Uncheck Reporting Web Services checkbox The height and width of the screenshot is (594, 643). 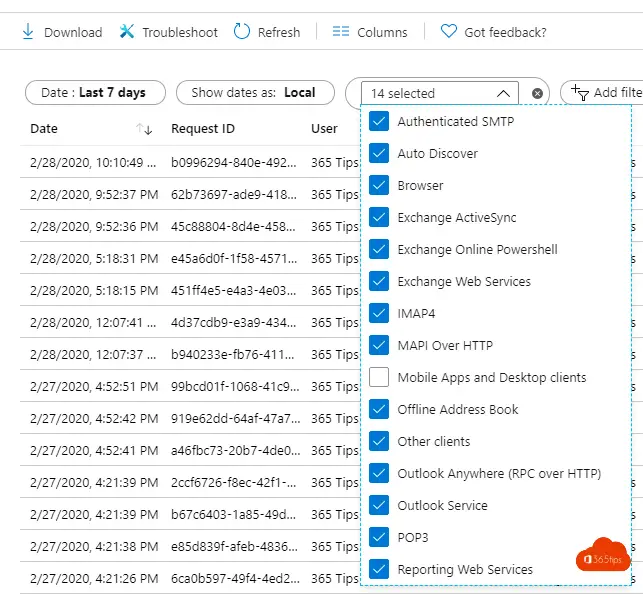click(379, 569)
